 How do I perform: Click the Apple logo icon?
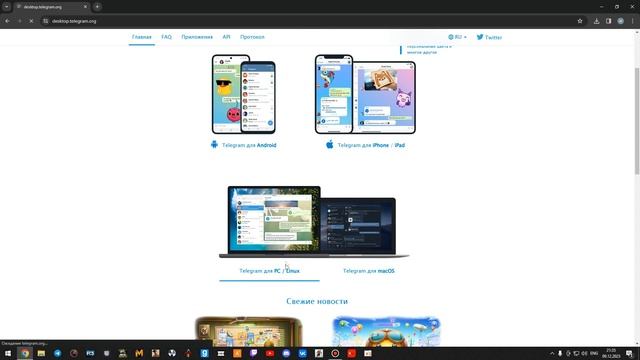click(x=329, y=144)
